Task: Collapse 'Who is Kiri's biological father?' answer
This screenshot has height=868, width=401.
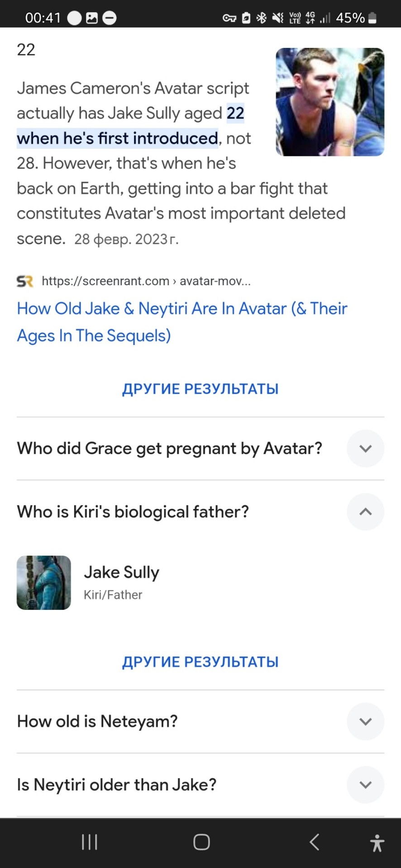Action: (365, 512)
